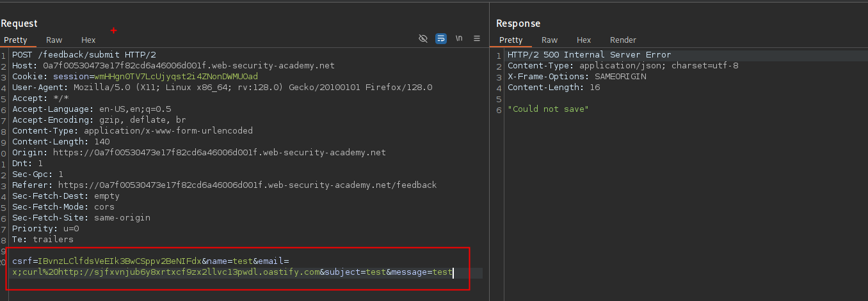The height and width of the screenshot is (301, 868).
Task: Toggle show non-printable characters (\n) button
Action: (458, 39)
